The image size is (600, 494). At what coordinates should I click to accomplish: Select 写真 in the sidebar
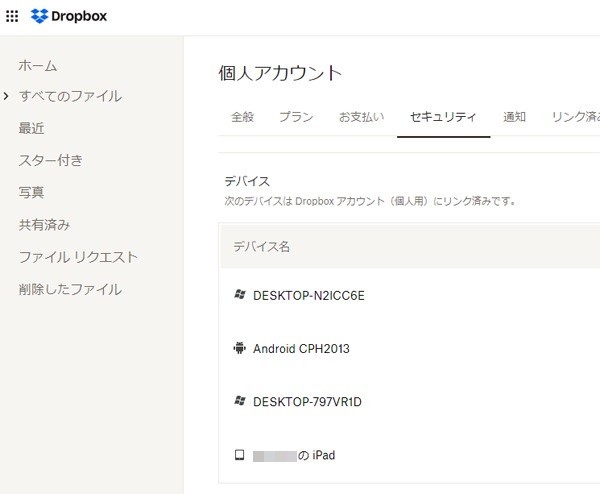tap(31, 192)
